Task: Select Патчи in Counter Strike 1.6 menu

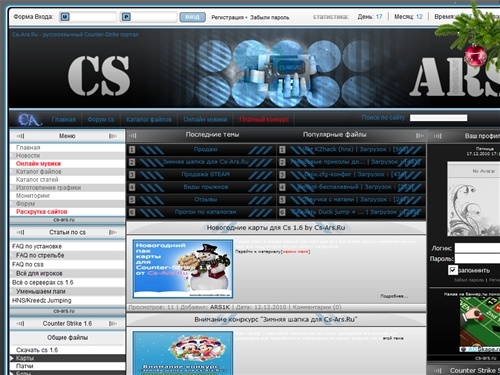Action: click(x=24, y=366)
